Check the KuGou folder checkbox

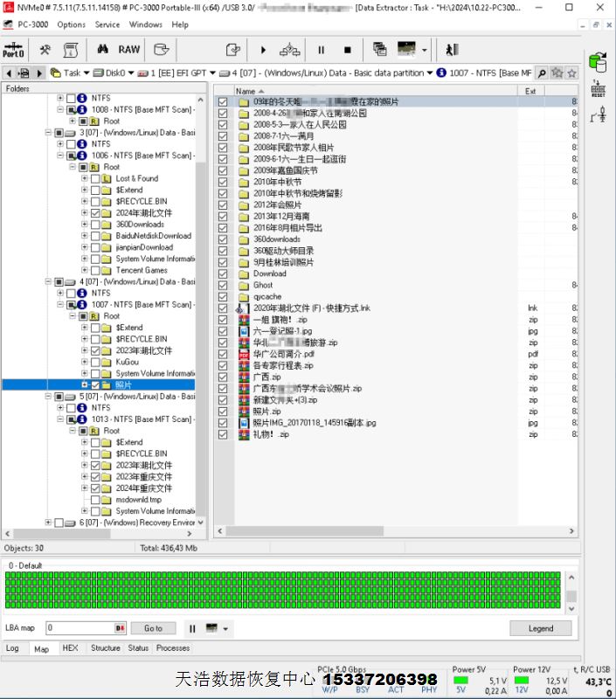click(x=95, y=362)
